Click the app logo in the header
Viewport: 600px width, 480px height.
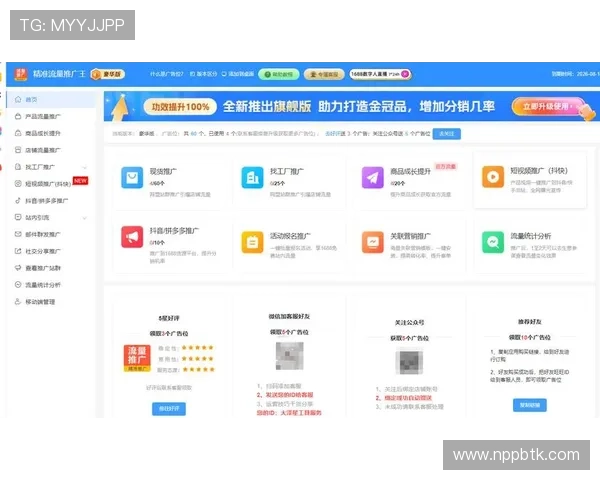pos(21,74)
